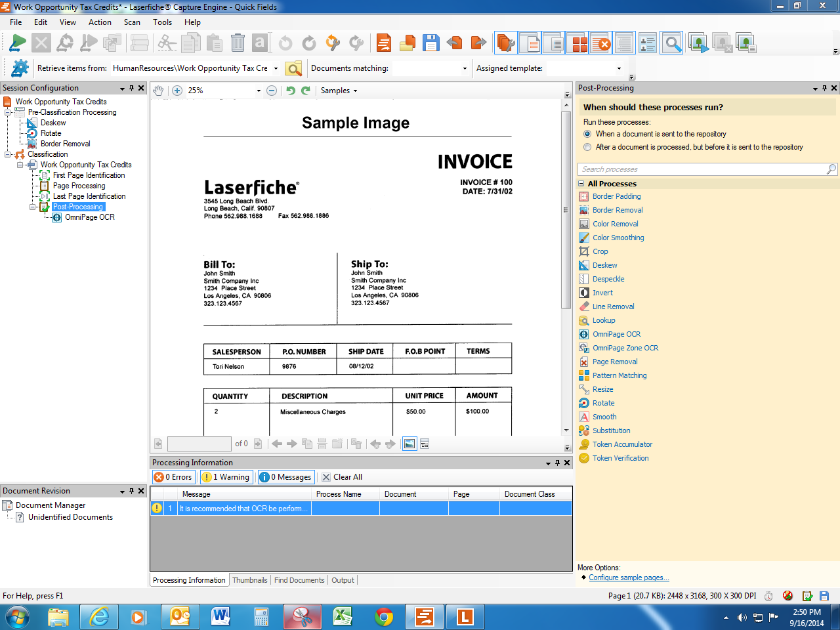Click the hand pan tool icon
The height and width of the screenshot is (630, 840).
click(x=158, y=91)
